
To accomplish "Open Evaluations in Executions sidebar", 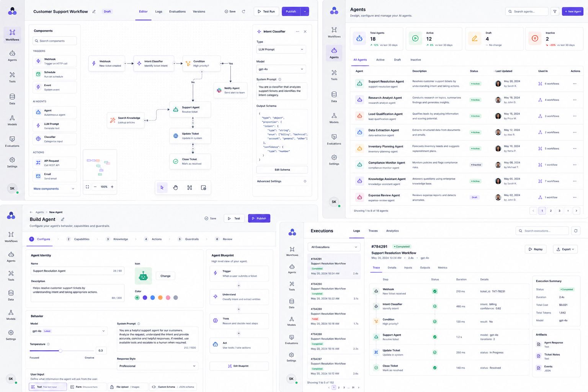I will click(x=292, y=339).
